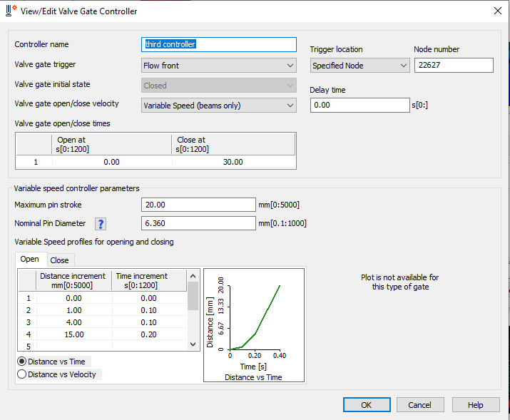Click the Node number input field
The width and height of the screenshot is (510, 420).
(453, 66)
